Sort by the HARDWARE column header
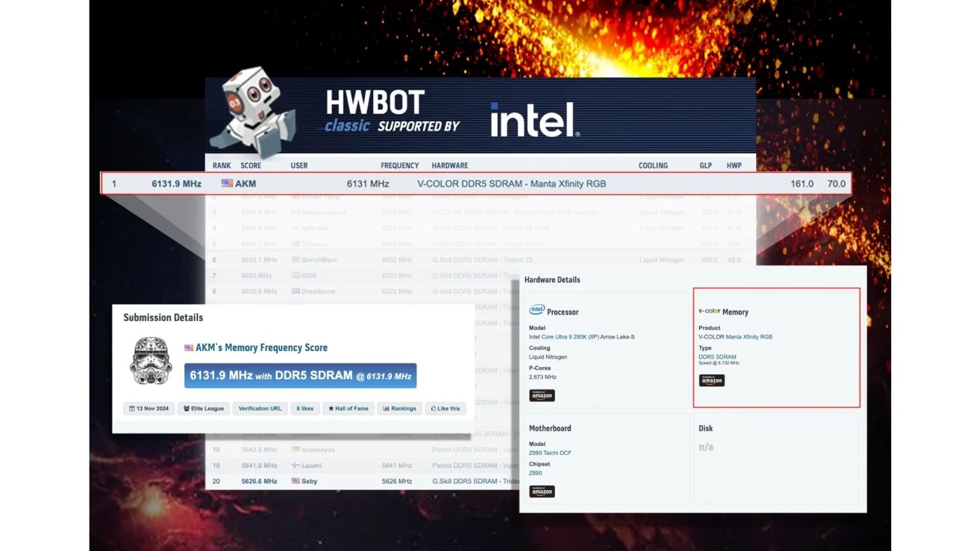Screen dimensions: 980x551 [449, 165]
